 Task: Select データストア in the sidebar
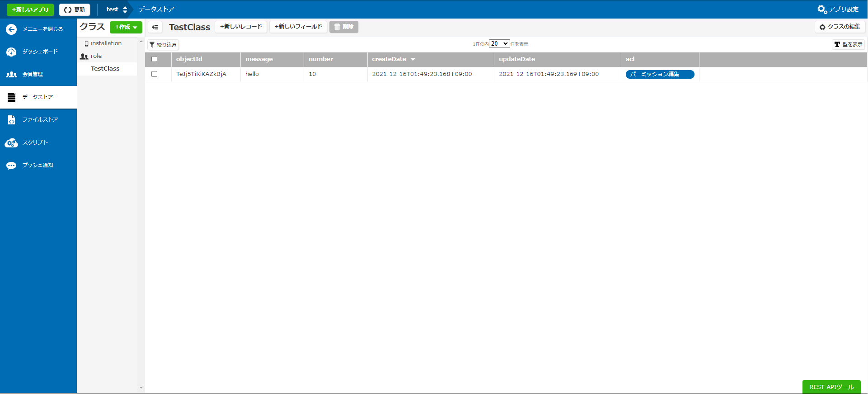click(38, 97)
